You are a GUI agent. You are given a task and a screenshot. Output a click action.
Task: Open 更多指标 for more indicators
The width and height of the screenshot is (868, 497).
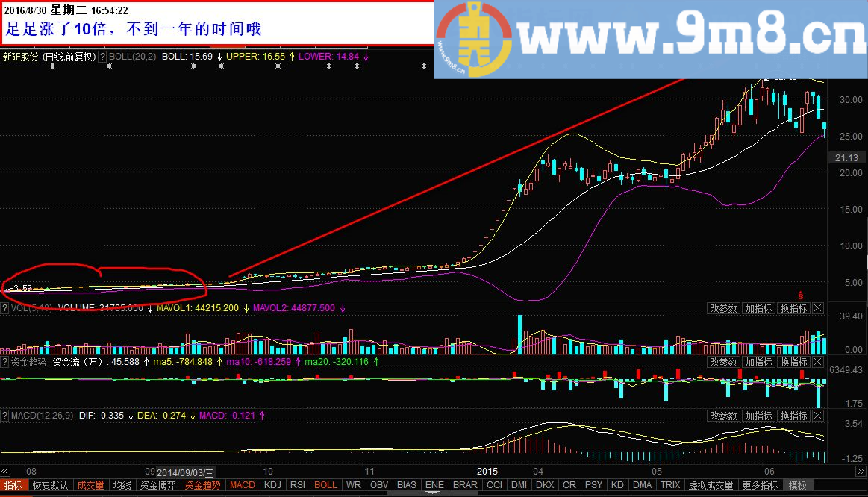pos(759,485)
